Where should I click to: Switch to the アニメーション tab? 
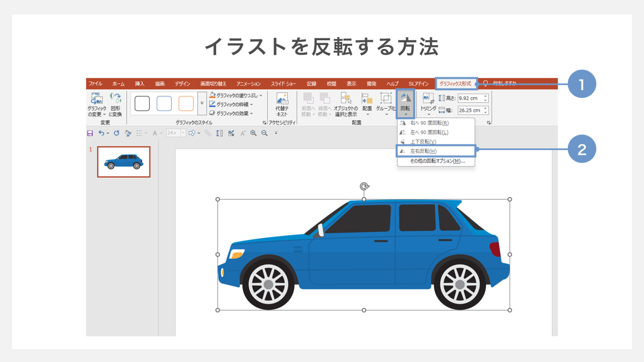click(249, 84)
